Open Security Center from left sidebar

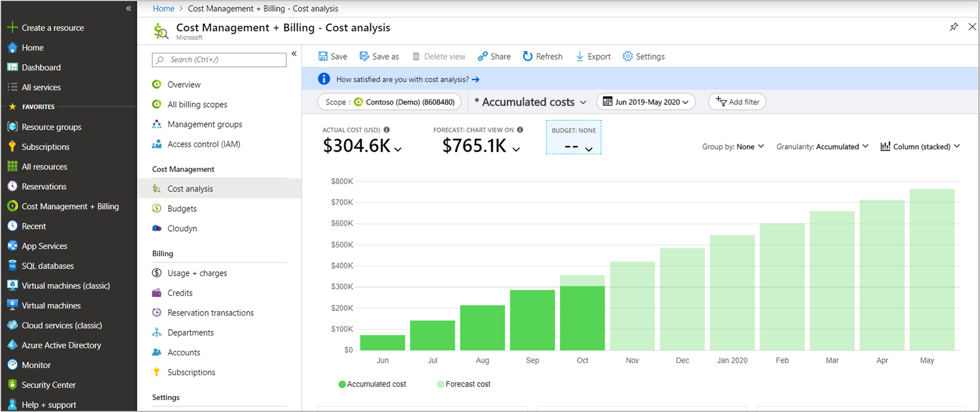point(49,385)
